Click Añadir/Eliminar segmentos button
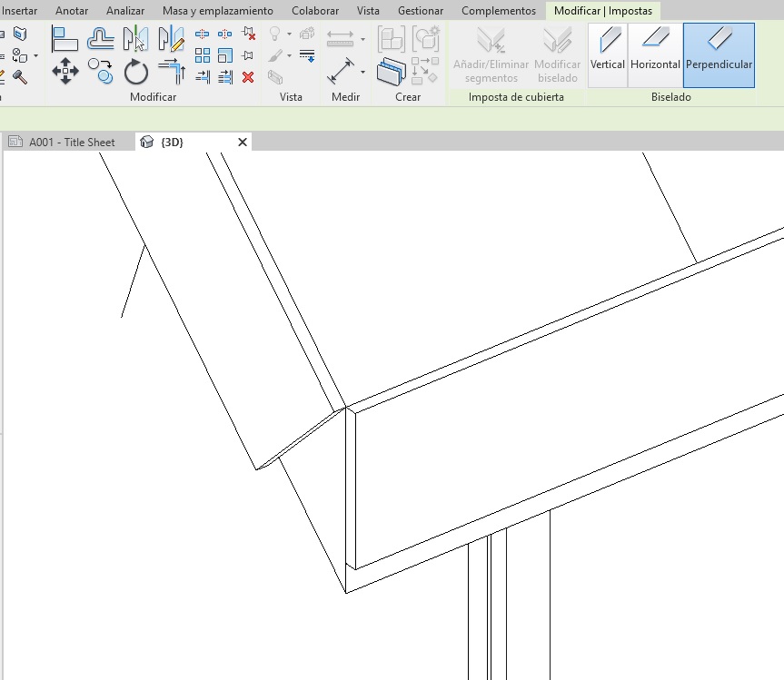Viewport: 784px width, 680px height. click(491, 55)
